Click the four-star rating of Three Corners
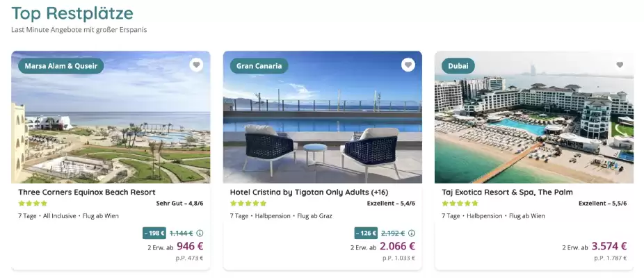The image size is (644, 278). tap(33, 204)
